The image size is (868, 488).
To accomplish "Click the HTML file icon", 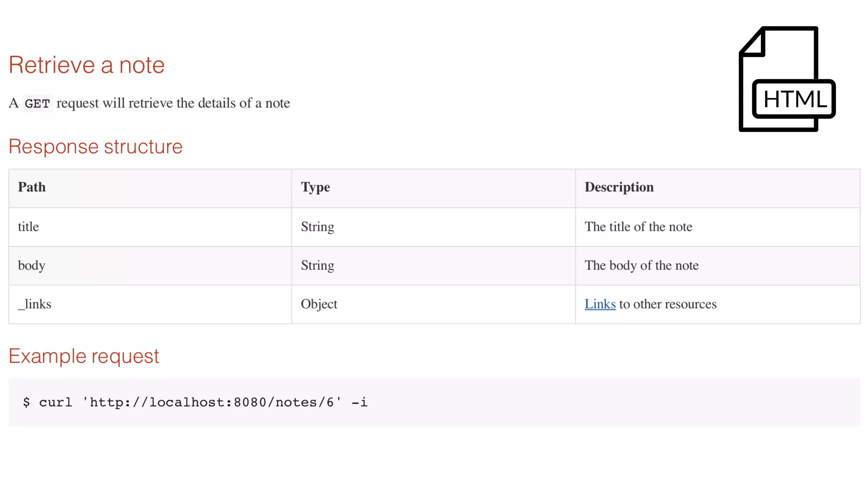I will point(787,79).
